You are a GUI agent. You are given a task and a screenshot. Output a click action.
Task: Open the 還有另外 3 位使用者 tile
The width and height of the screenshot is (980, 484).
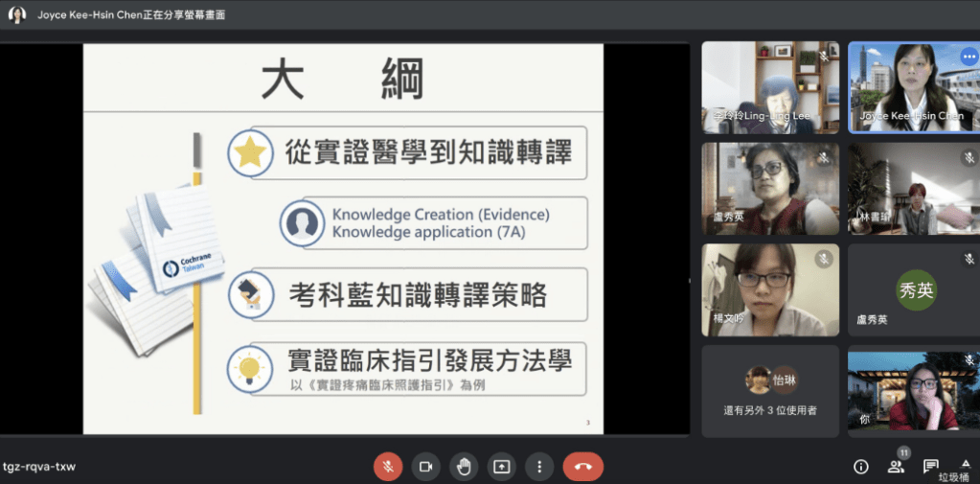pos(770,391)
